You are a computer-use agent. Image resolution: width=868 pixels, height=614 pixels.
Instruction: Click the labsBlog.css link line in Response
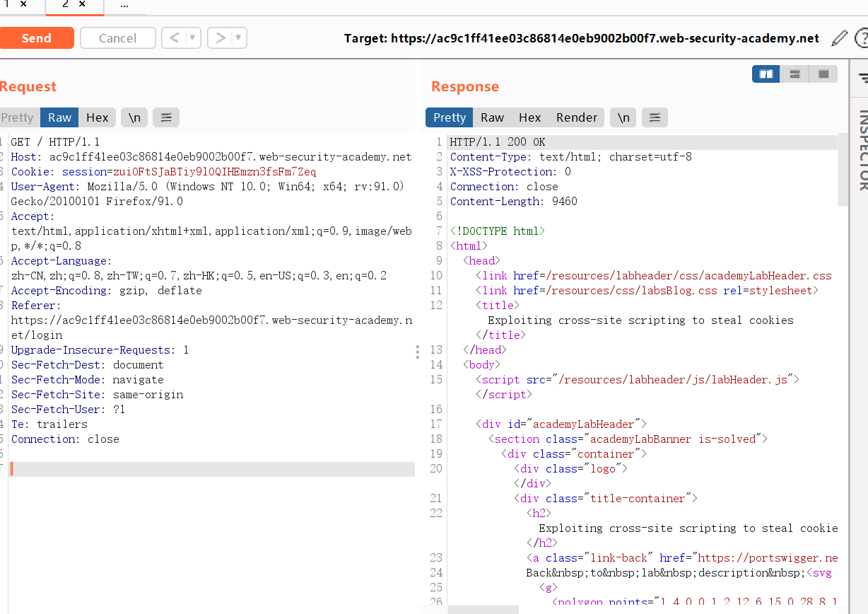pyautogui.click(x=647, y=291)
